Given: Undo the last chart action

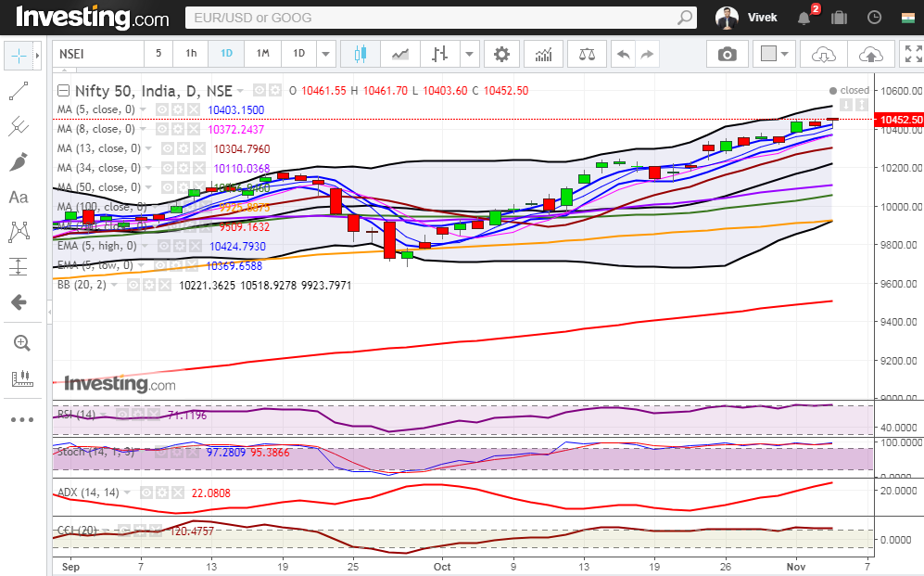Looking at the screenshot, I should [x=623, y=54].
